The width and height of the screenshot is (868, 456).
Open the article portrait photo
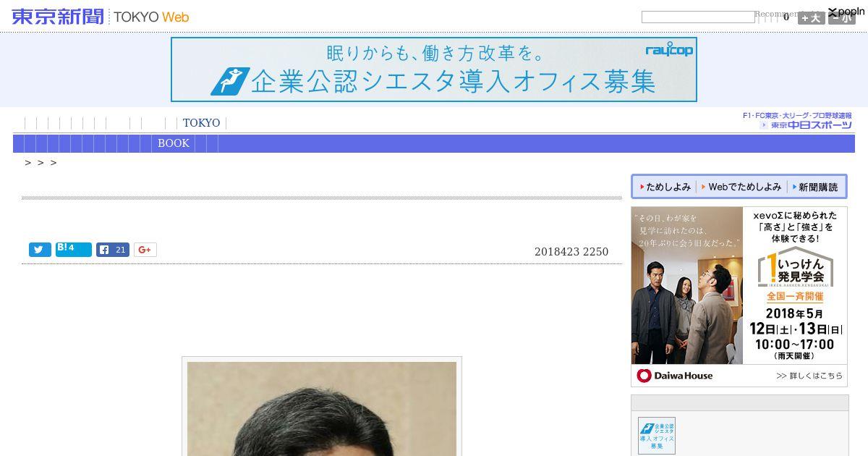click(322, 408)
